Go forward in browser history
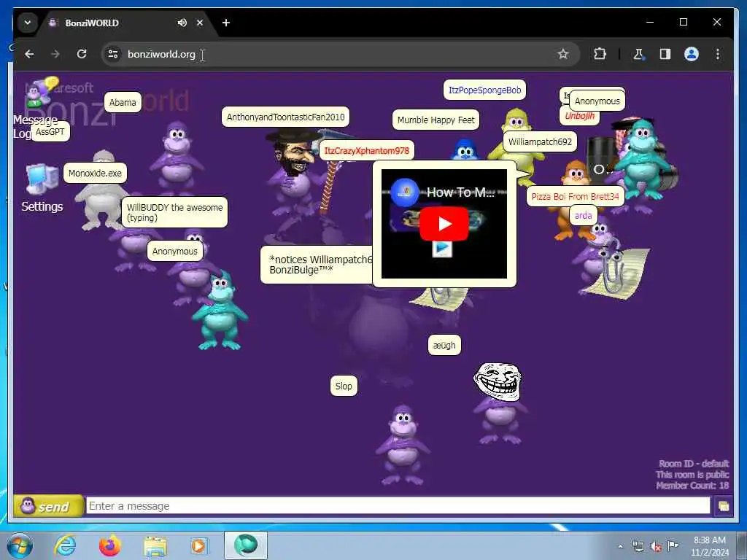 click(55, 54)
